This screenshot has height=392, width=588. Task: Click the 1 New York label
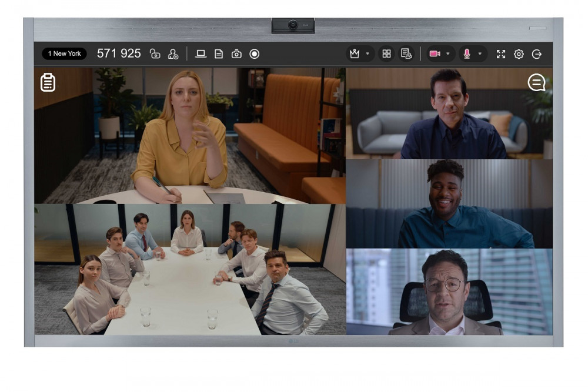(x=64, y=54)
